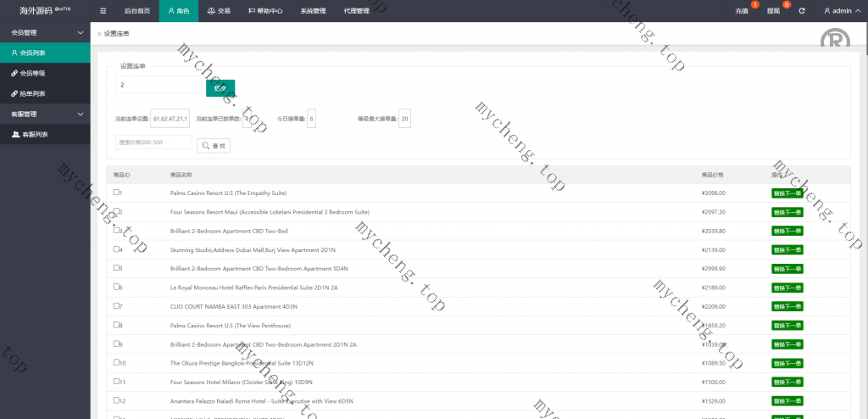Select checkbox for product ID 6
The image size is (868, 419).
[x=116, y=287]
